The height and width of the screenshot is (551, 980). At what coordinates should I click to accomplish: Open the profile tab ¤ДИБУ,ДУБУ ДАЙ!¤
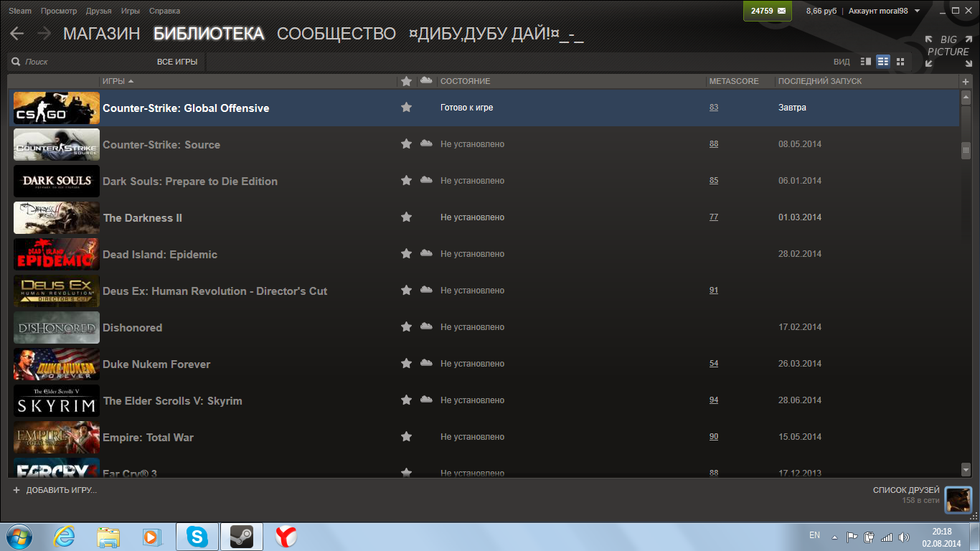tap(496, 34)
